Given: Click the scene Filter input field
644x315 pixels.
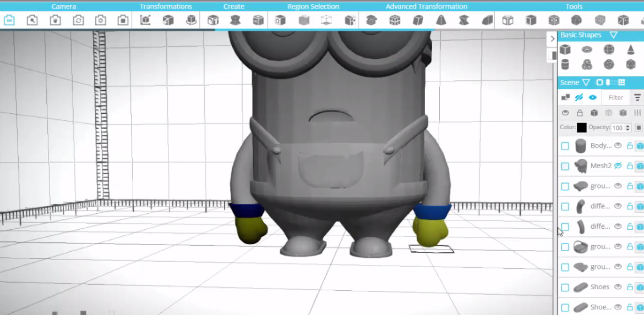Looking at the screenshot, I should pyautogui.click(x=616, y=97).
